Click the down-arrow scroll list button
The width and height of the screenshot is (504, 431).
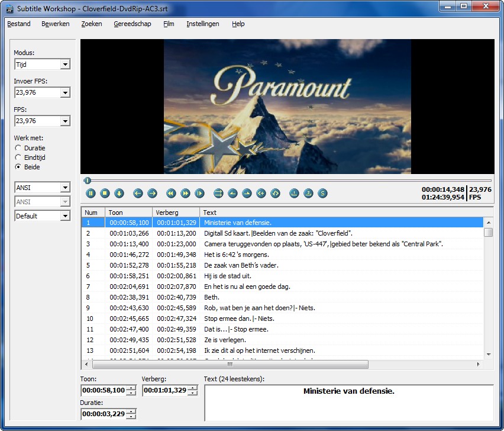click(119, 194)
